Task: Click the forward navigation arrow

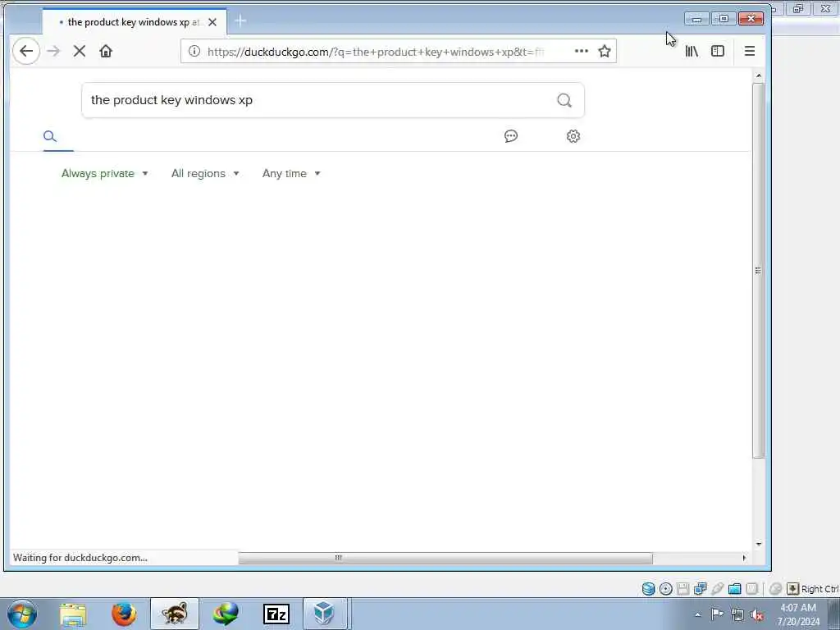Action: coord(53,51)
